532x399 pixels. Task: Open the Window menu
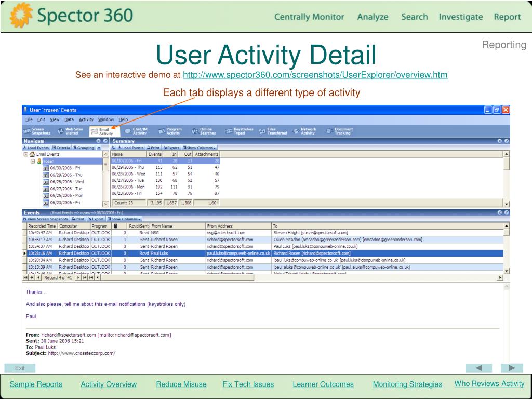coord(106,119)
